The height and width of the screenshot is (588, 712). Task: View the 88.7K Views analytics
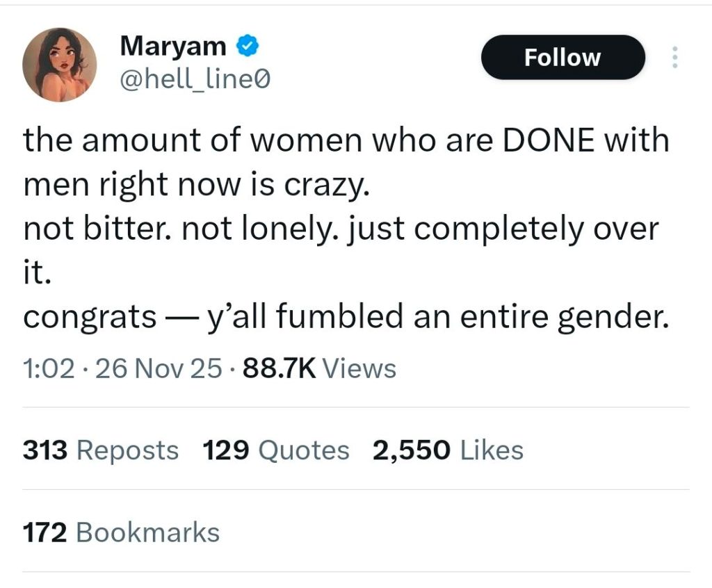(319, 368)
